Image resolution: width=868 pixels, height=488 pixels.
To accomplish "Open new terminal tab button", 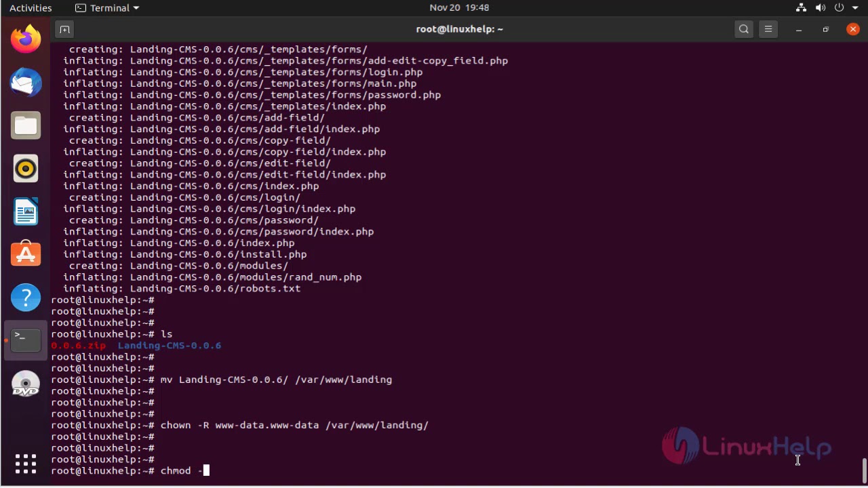I will point(64,29).
